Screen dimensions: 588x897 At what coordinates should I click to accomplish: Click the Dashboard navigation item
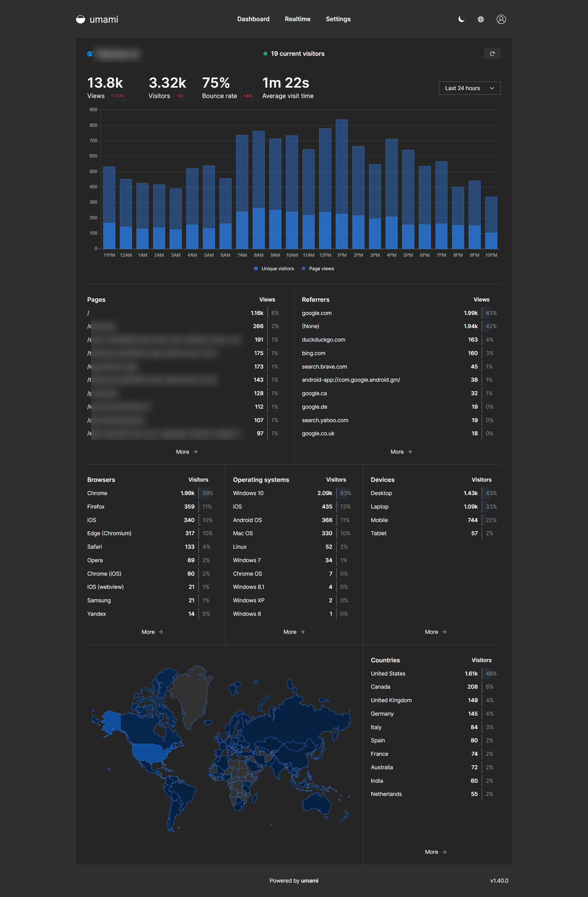click(253, 19)
